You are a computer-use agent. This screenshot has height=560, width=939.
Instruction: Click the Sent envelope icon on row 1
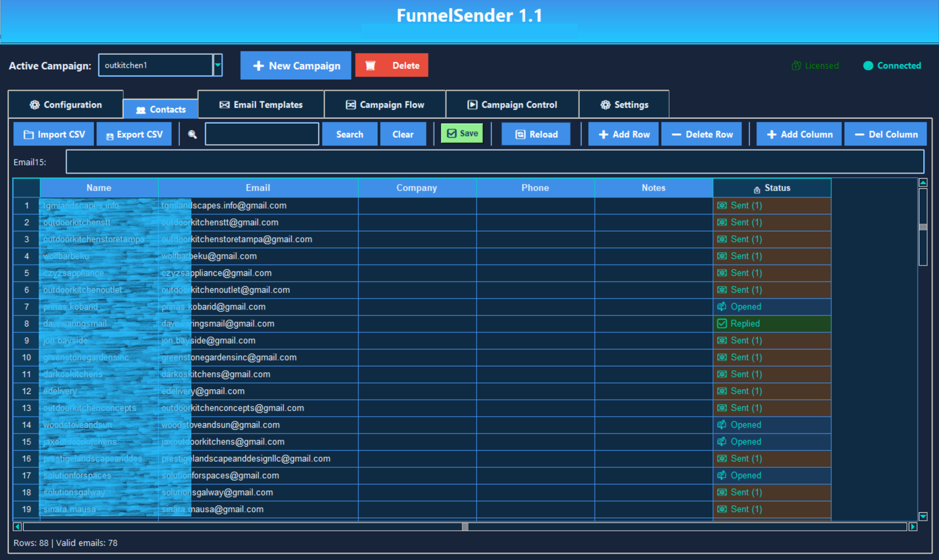pyautogui.click(x=722, y=205)
